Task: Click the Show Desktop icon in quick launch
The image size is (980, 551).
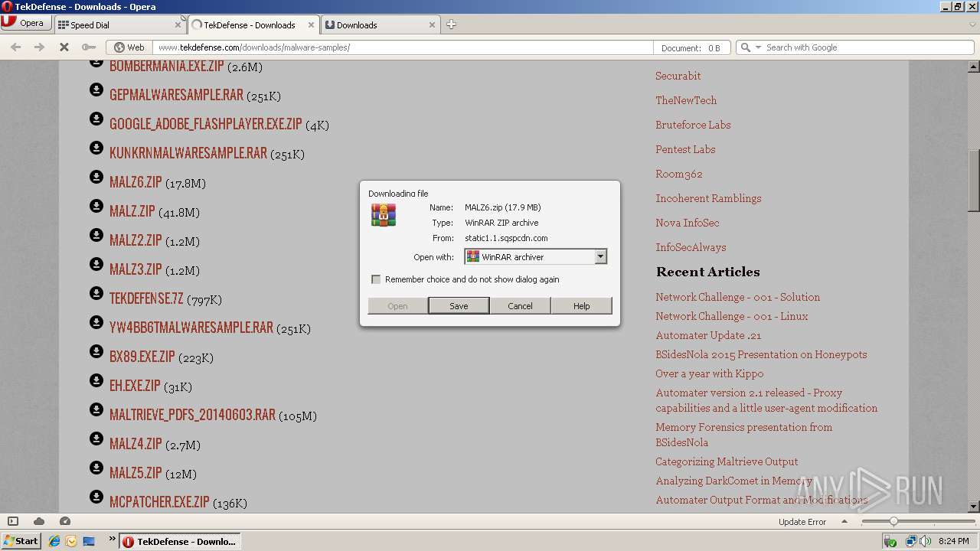Action: pyautogui.click(x=89, y=541)
